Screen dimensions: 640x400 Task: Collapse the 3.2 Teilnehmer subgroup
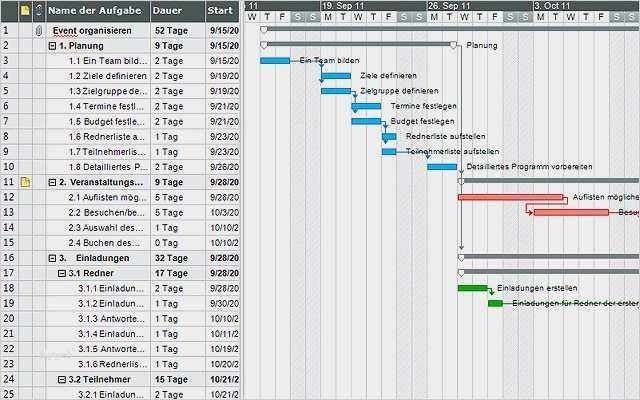tap(62, 380)
